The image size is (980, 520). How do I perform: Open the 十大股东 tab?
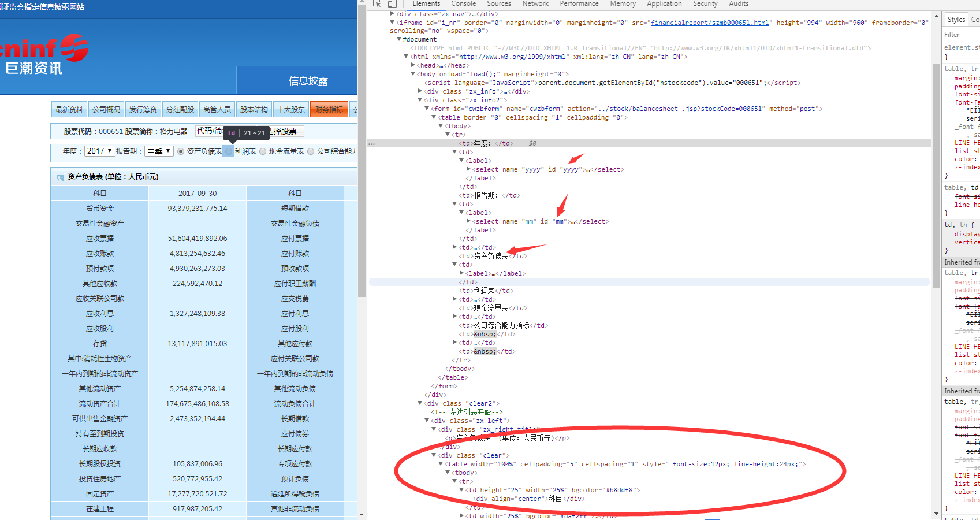tap(291, 109)
